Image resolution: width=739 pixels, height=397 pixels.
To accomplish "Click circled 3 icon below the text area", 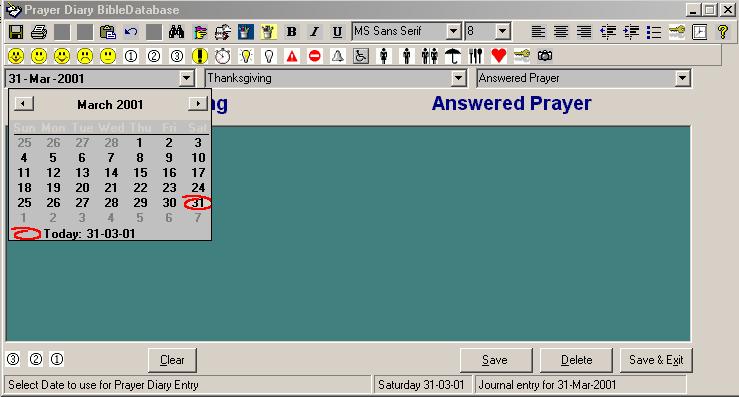I will (13, 359).
